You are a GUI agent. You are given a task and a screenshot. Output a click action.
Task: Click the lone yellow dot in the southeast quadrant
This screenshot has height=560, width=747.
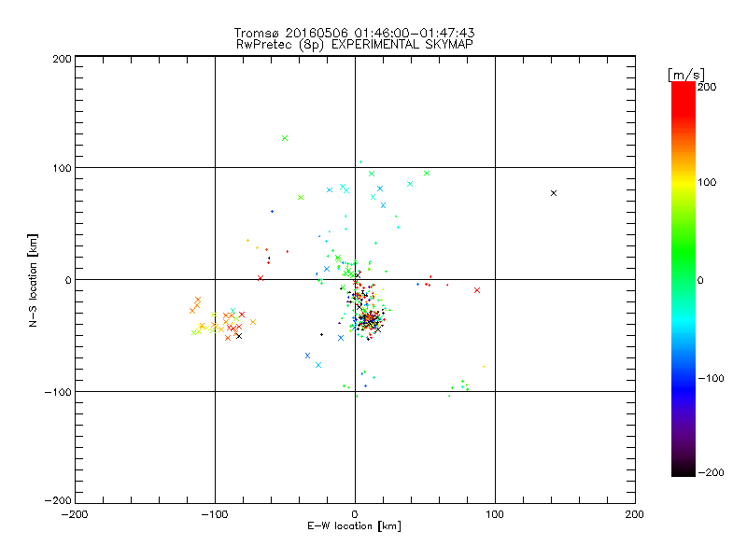[x=484, y=367]
